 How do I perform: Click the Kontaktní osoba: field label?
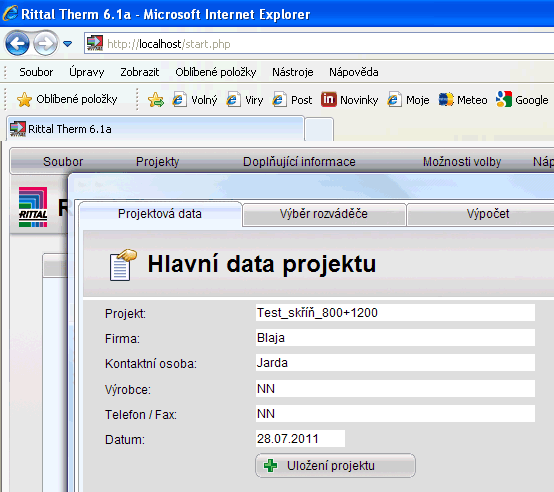click(151, 364)
